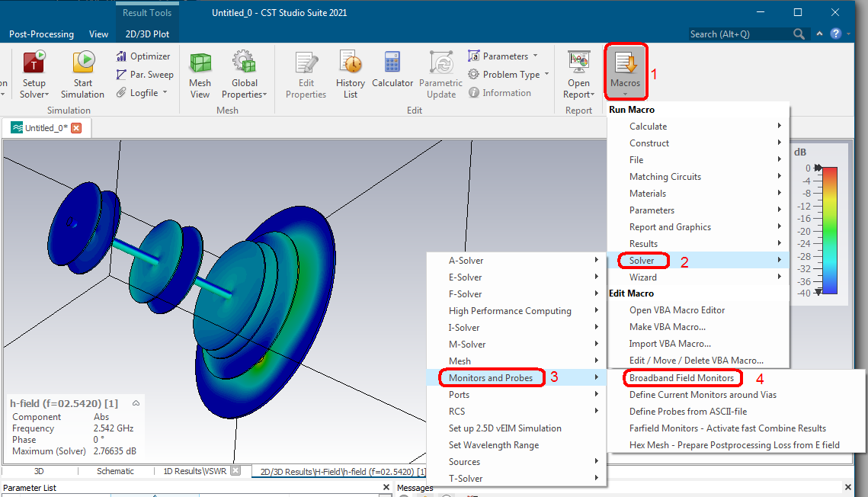868x497 pixels.
Task: Collapse the ribbon with the up arrow
Action: 819,34
